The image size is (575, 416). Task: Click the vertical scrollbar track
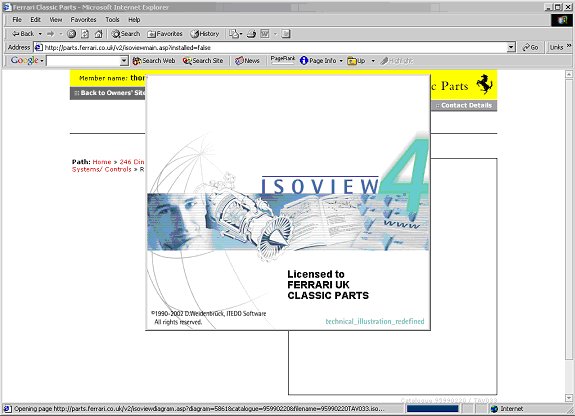pyautogui.click(x=569, y=235)
